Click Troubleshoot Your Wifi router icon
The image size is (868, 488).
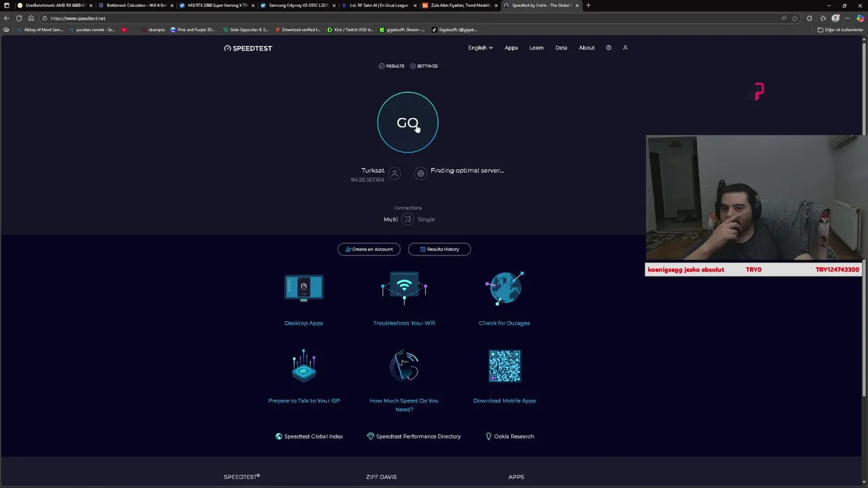[404, 289]
